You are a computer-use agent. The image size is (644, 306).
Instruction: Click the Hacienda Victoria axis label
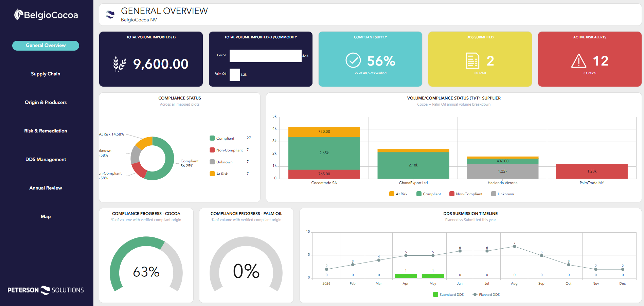tap(503, 183)
